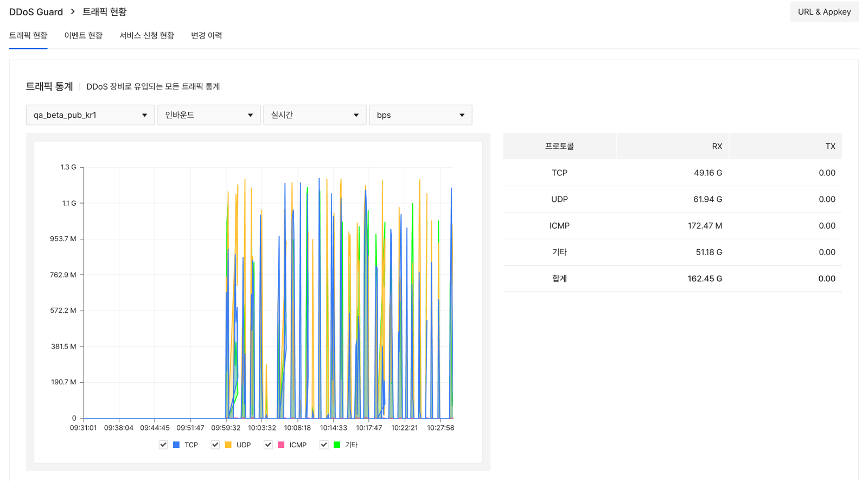Image resolution: width=868 pixels, height=481 pixels.
Task: Select the UDP row label in table
Action: coord(559,199)
